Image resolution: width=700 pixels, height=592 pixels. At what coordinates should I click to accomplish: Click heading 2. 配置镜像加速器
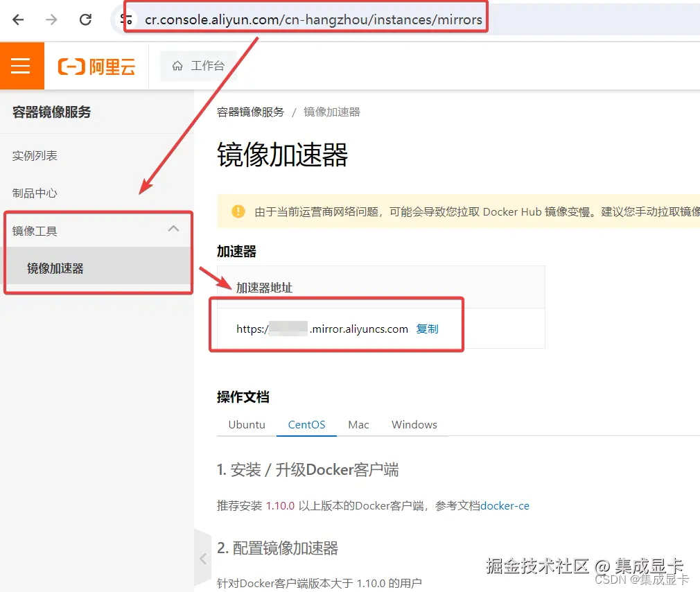coord(278,548)
